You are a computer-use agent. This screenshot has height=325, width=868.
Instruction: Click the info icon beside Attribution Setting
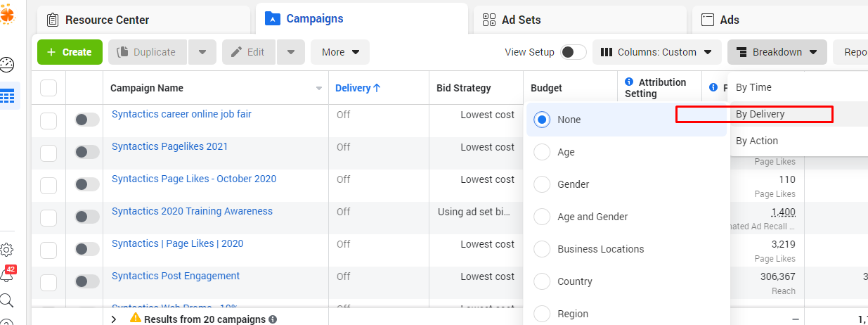629,82
